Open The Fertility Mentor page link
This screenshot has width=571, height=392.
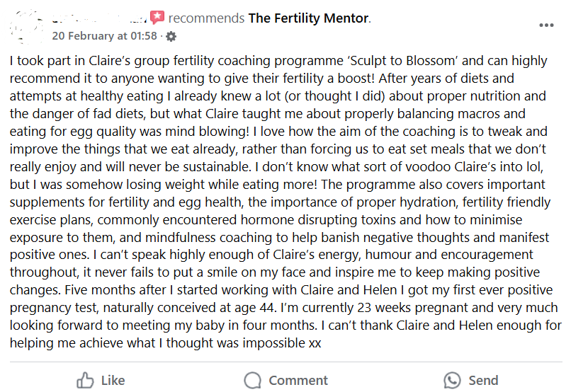pos(309,18)
